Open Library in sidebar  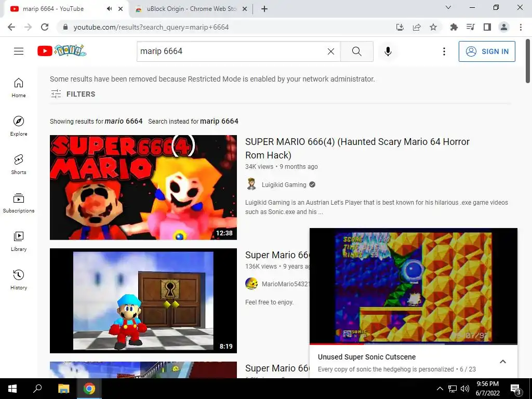19,241
